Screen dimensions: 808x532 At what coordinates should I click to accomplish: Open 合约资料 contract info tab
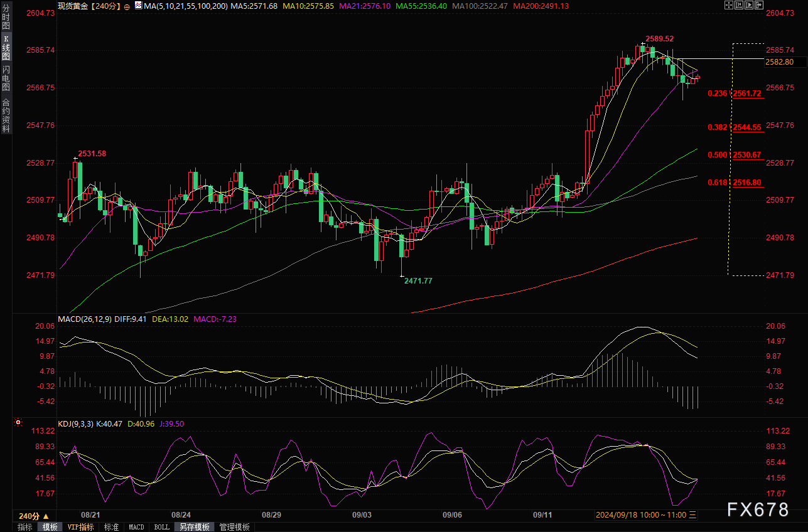[6, 115]
